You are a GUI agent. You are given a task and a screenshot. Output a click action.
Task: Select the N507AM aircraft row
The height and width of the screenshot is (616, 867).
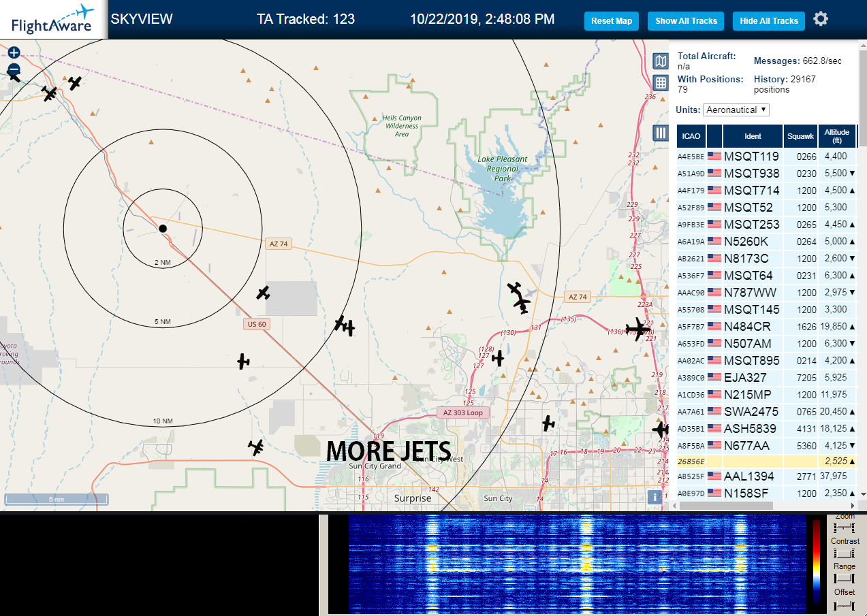766,343
